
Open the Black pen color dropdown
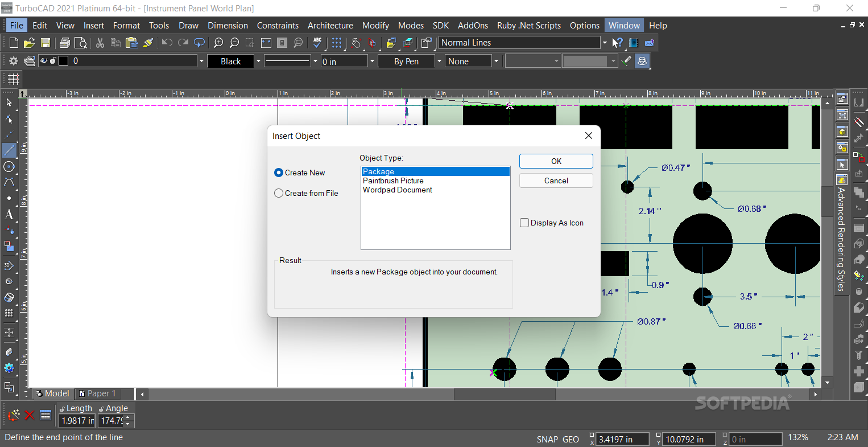(x=258, y=61)
